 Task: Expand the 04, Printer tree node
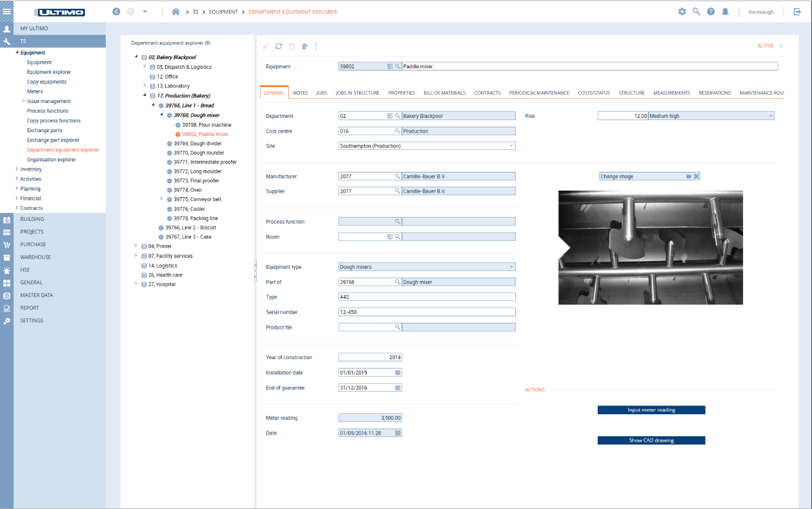pos(136,246)
